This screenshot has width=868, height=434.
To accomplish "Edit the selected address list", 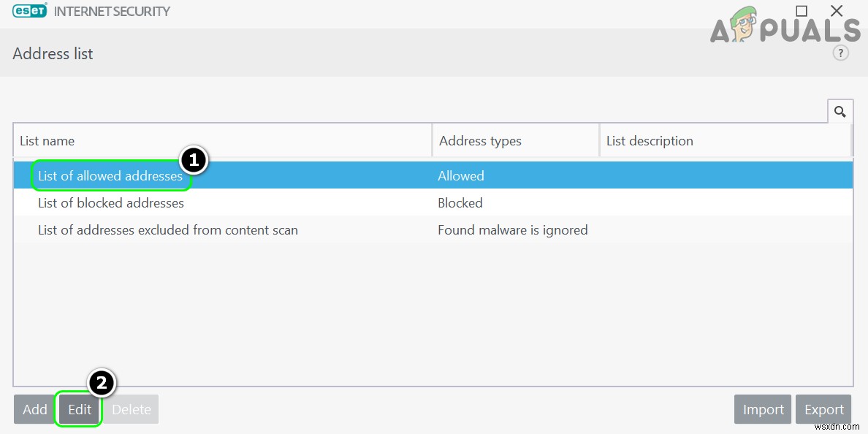I will 78,409.
